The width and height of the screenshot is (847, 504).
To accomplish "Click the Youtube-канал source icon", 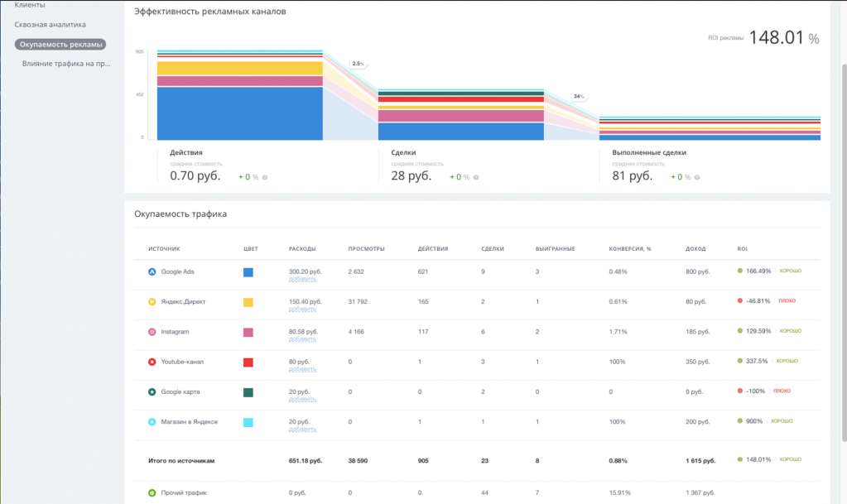I will point(152,362).
